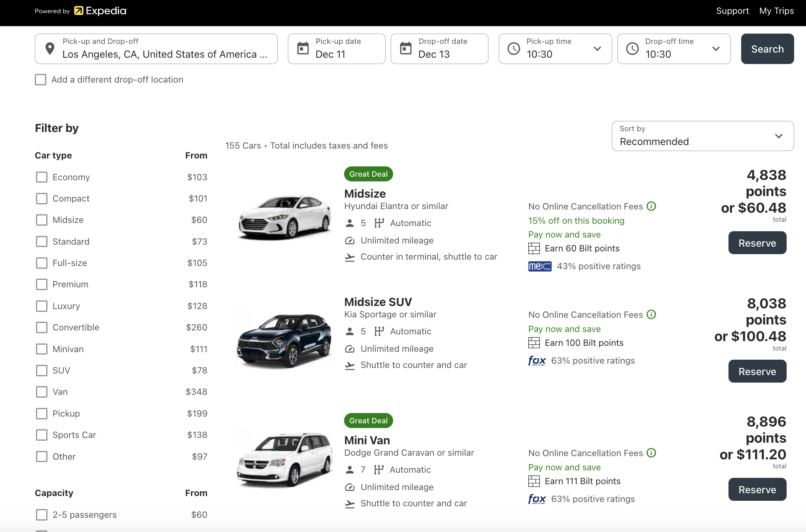806x532 pixels.
Task: Select the 2-5 passengers capacity checkbox
Action: coord(42,515)
